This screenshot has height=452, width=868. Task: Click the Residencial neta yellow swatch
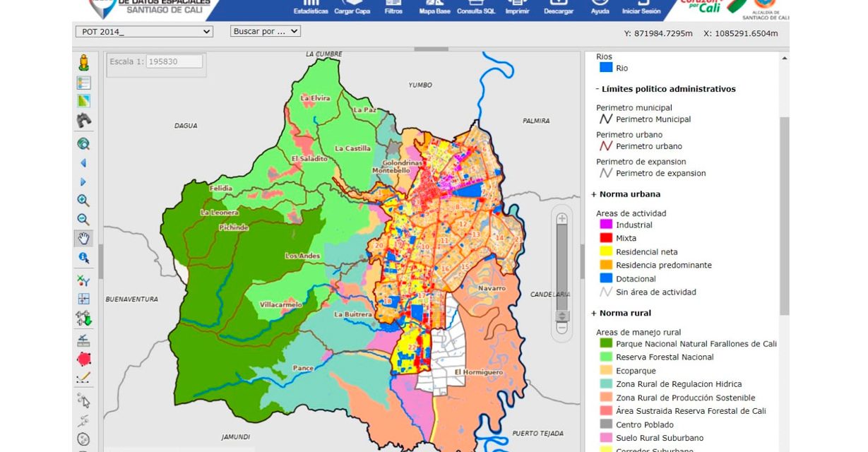pyautogui.click(x=605, y=251)
